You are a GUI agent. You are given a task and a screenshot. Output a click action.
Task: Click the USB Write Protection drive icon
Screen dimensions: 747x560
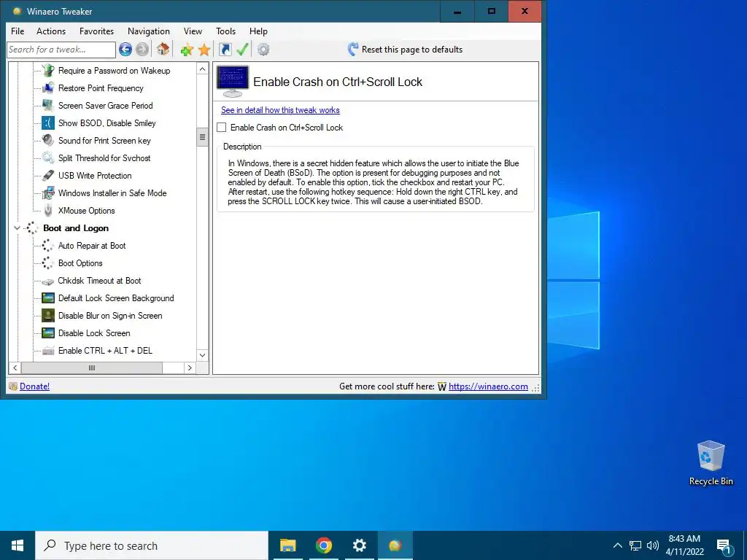(x=48, y=175)
